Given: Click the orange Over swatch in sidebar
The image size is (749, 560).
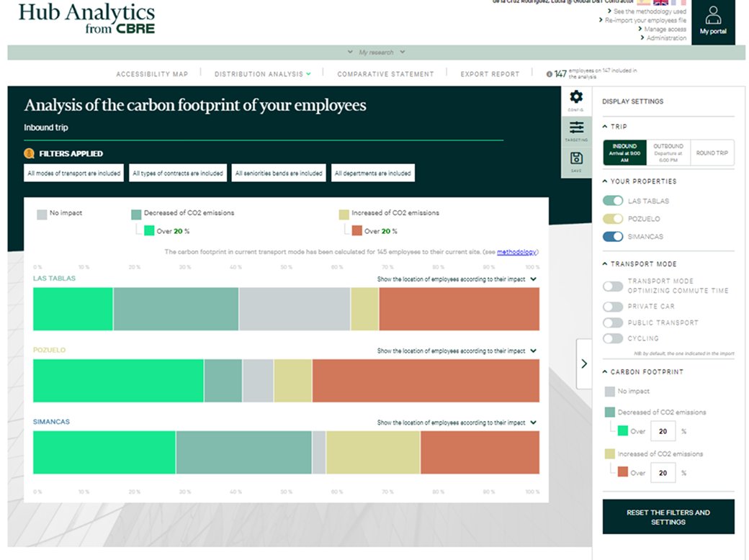Looking at the screenshot, I should pyautogui.click(x=623, y=472).
